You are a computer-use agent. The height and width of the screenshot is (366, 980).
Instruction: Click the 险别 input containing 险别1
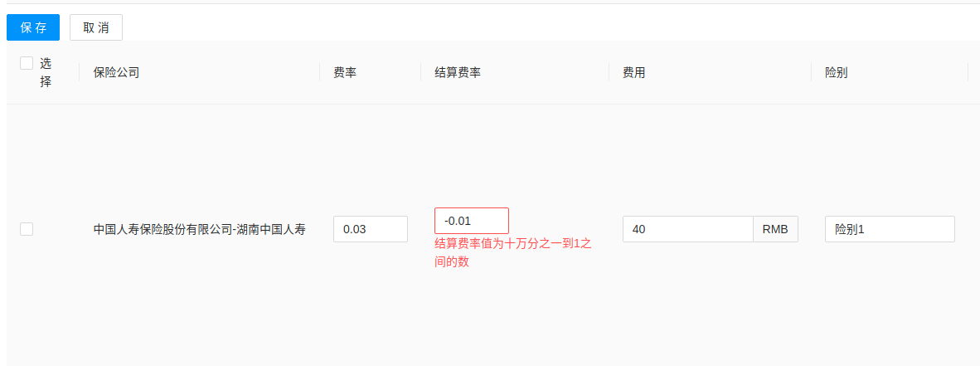point(889,229)
